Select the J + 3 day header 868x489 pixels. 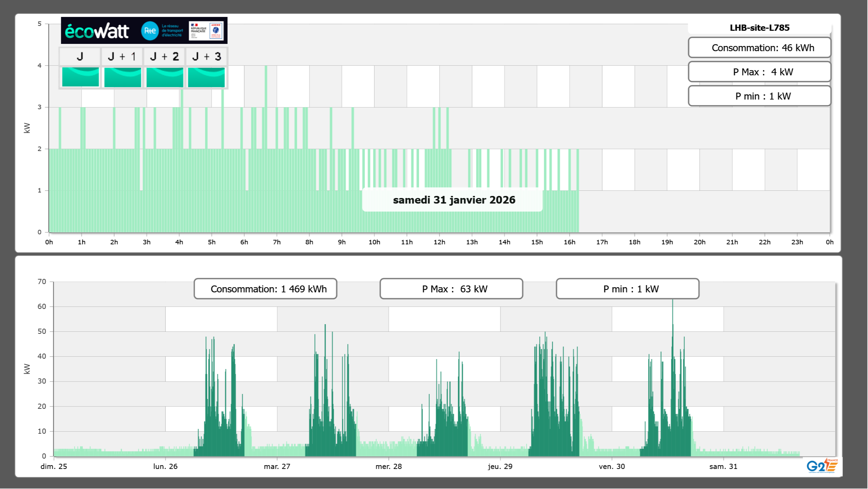[206, 56]
